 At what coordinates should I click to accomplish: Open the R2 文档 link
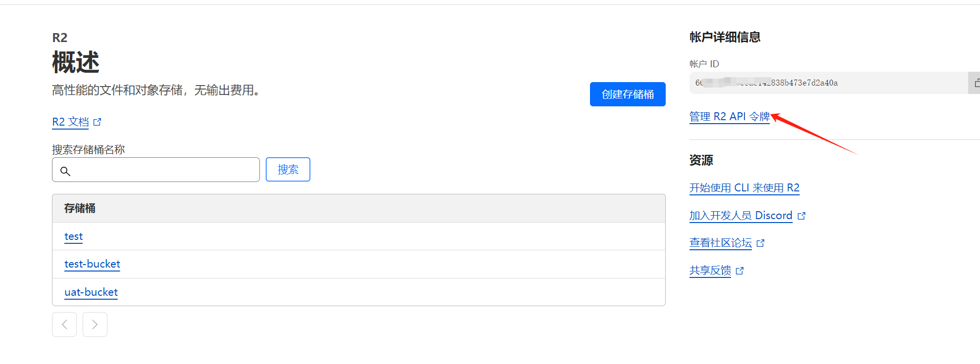[x=70, y=122]
